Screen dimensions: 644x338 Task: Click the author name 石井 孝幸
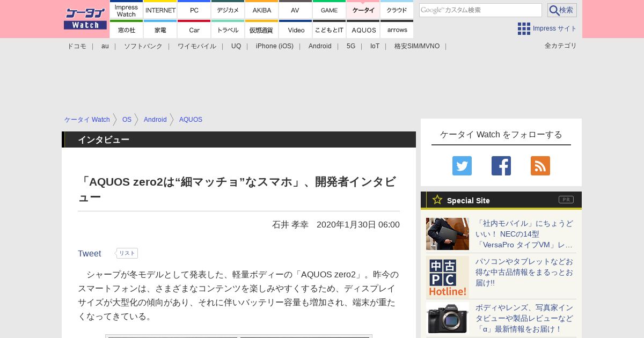tap(290, 224)
